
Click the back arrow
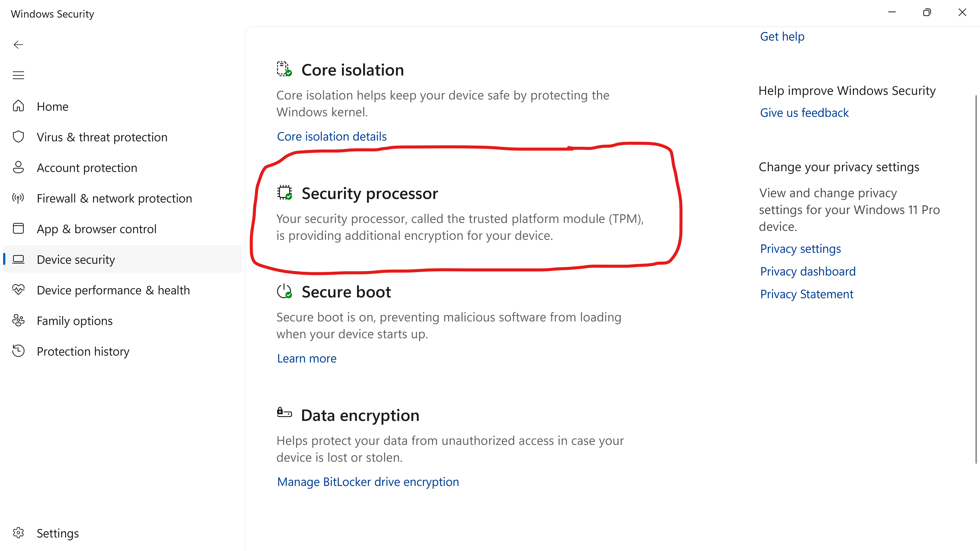pyautogui.click(x=18, y=44)
